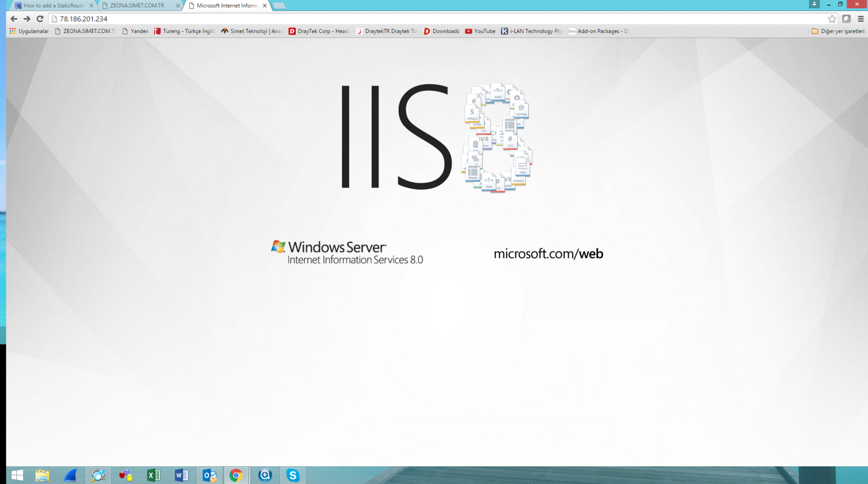Bookmark this page with the star icon
This screenshot has width=868, height=484.
[832, 19]
